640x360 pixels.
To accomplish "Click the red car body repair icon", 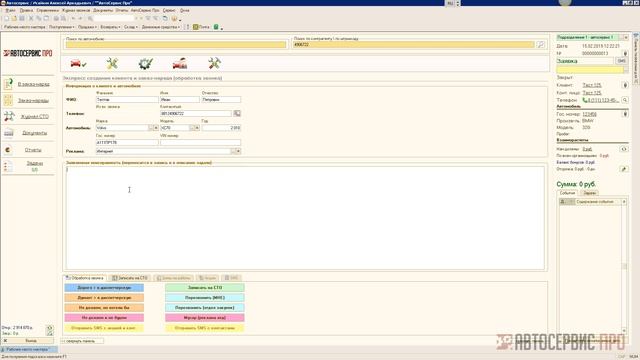I will pyautogui.click(x=180, y=63).
